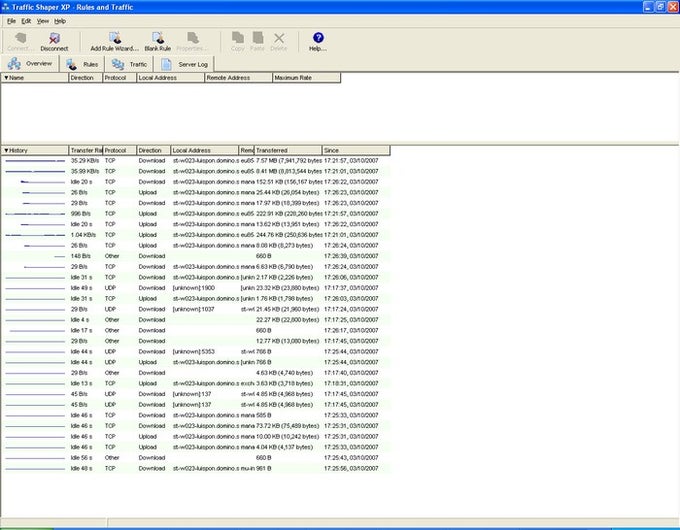Image resolution: width=680 pixels, height=530 pixels.
Task: Create a Blank Rule
Action: click(x=158, y=42)
